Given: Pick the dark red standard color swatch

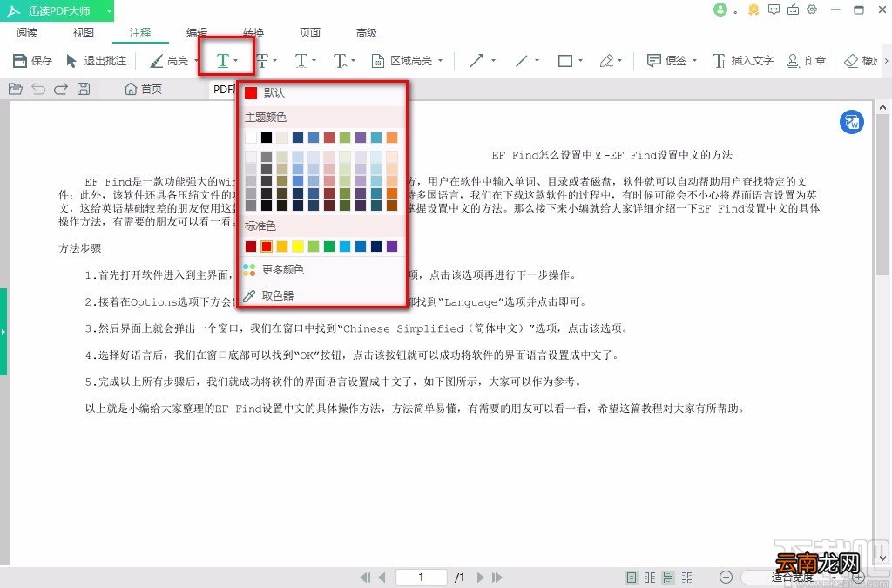Looking at the screenshot, I should pyautogui.click(x=251, y=247).
